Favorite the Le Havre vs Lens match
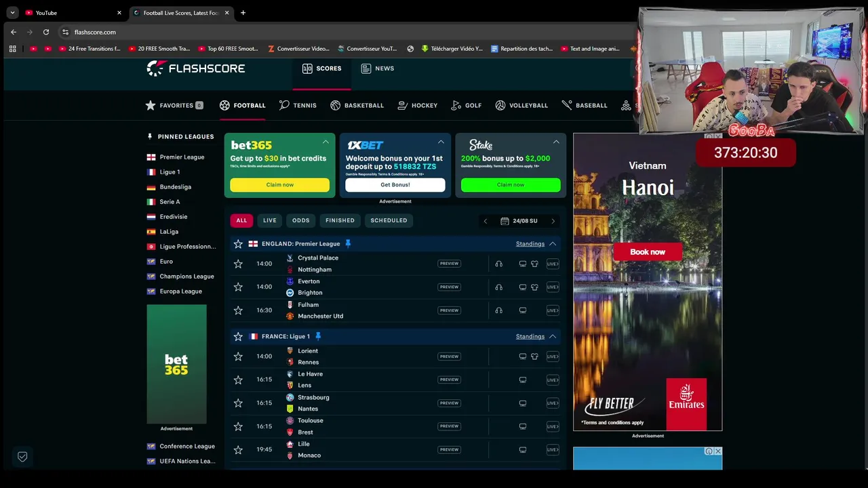 [x=238, y=380]
